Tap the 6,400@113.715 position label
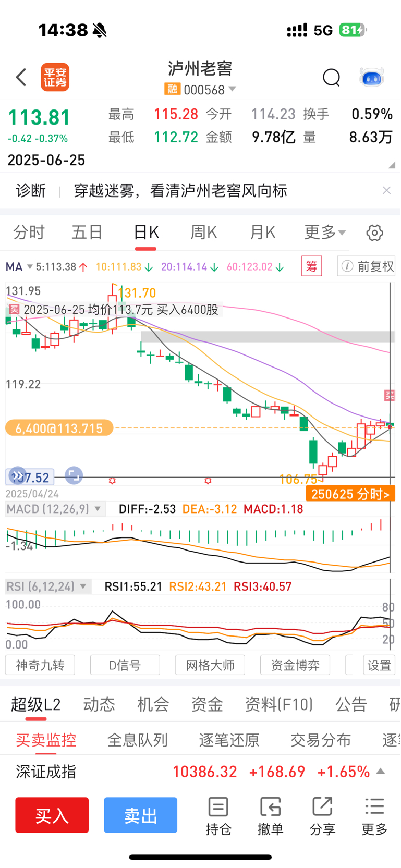The width and height of the screenshot is (401, 868). pyautogui.click(x=59, y=429)
